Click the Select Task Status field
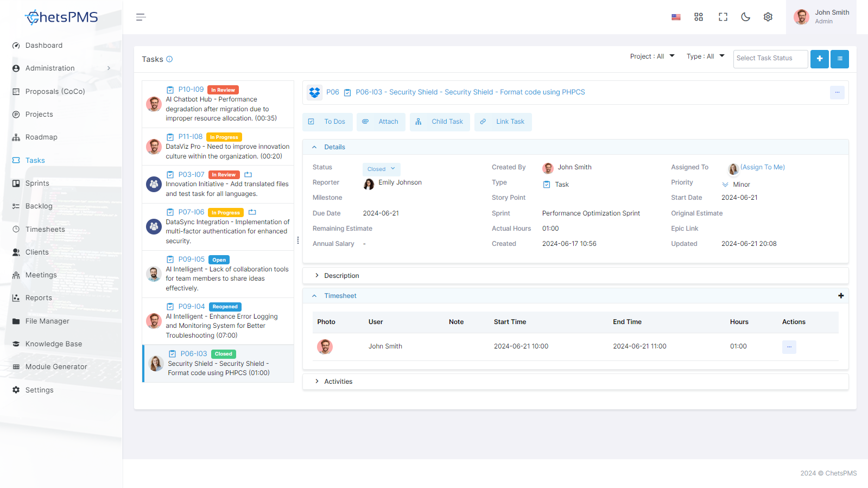Viewport: 868px width, 488px height. click(x=770, y=59)
